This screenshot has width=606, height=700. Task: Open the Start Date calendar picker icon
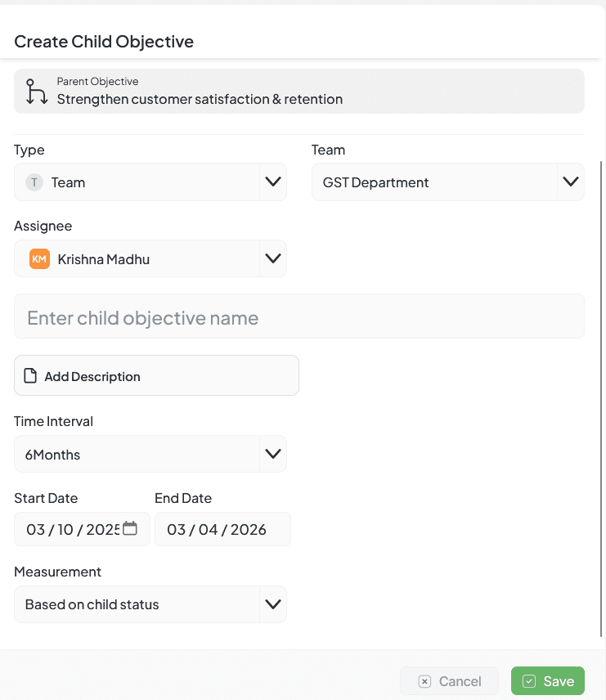pyautogui.click(x=130, y=528)
